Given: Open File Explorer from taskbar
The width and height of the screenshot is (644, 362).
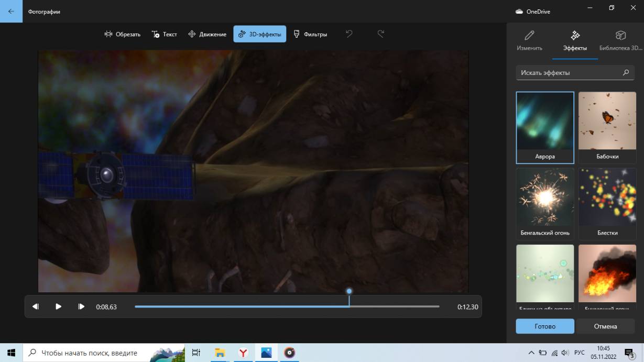Looking at the screenshot, I should [x=220, y=353].
